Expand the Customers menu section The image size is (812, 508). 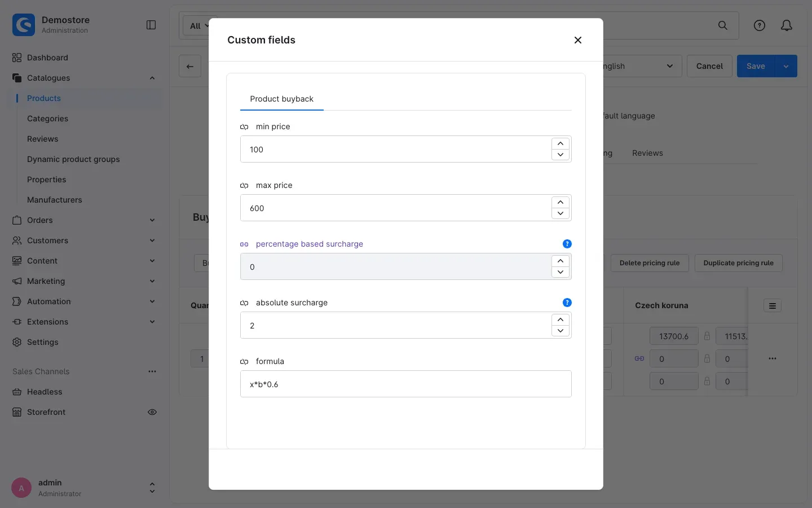click(152, 240)
